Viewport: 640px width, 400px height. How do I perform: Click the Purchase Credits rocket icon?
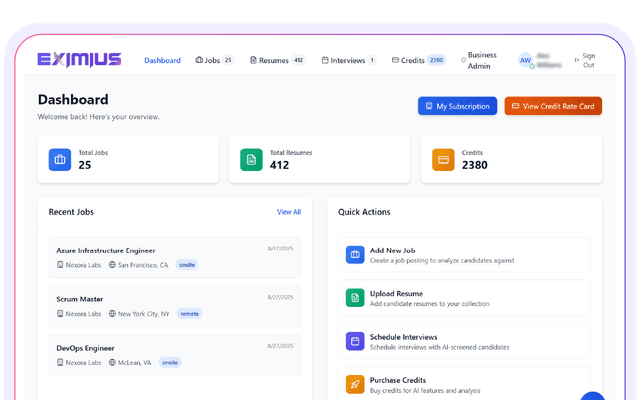(355, 384)
